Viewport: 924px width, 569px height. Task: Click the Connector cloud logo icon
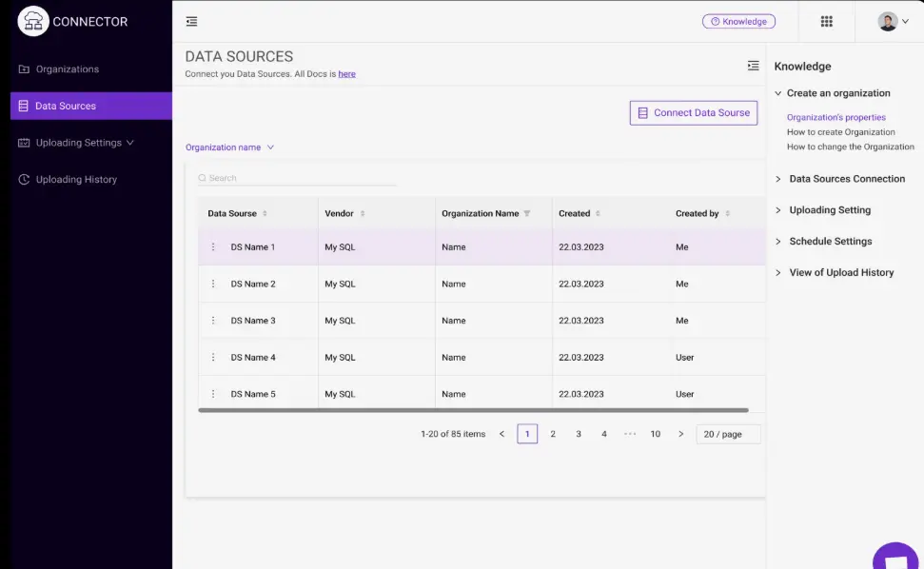(x=33, y=21)
